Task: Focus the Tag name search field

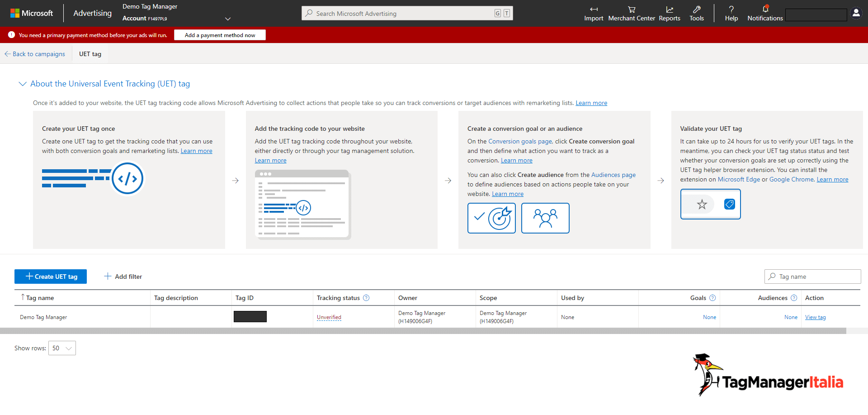Action: click(813, 277)
